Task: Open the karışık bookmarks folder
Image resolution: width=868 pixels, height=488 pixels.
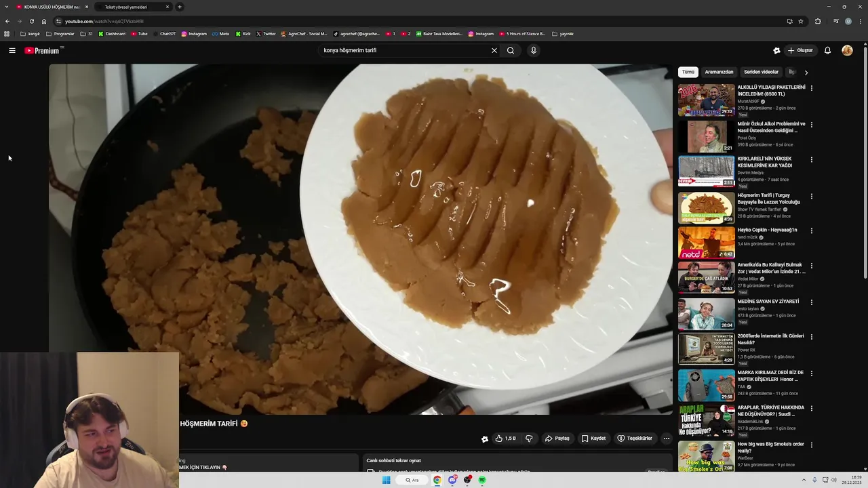Action: (x=31, y=34)
